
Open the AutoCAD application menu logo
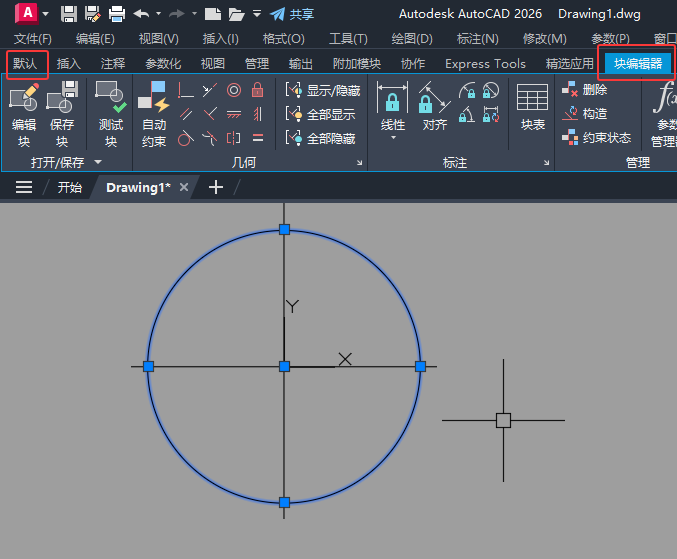27,13
